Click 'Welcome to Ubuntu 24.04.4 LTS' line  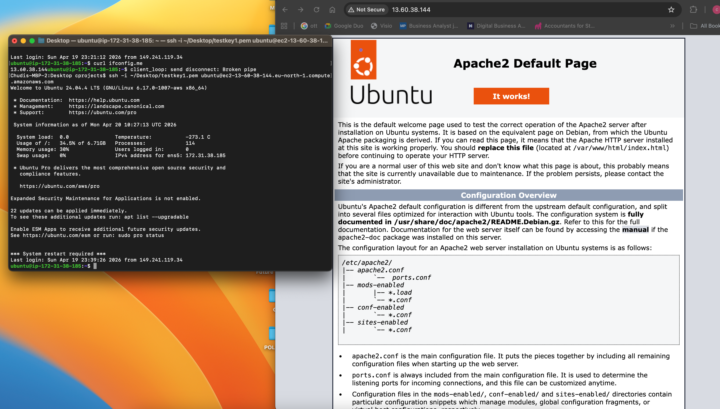(108, 88)
